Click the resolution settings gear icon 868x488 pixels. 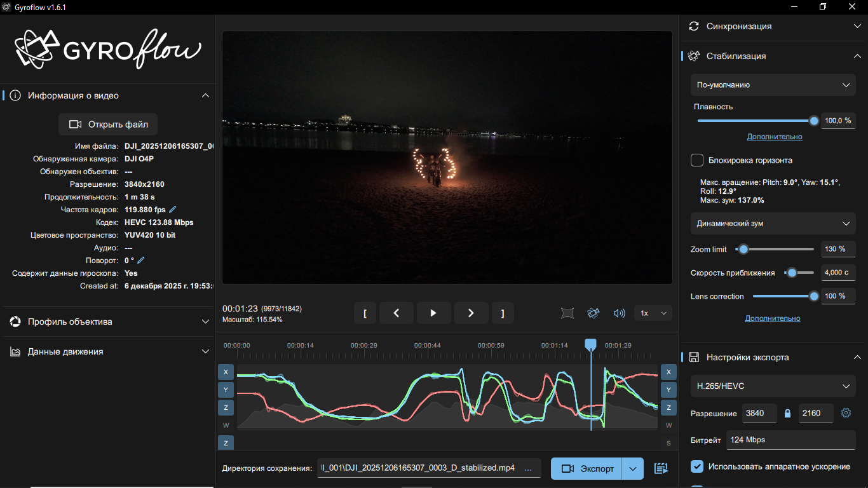846,413
